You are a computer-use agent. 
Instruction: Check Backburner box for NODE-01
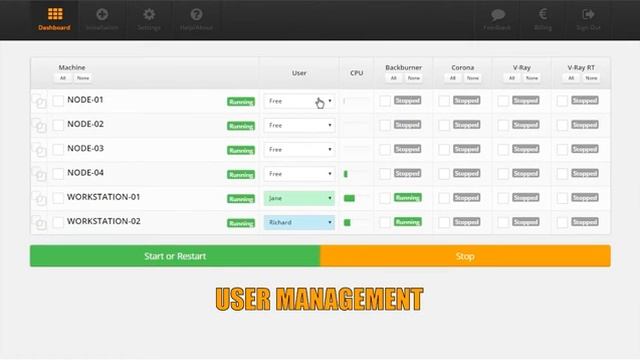(385, 101)
